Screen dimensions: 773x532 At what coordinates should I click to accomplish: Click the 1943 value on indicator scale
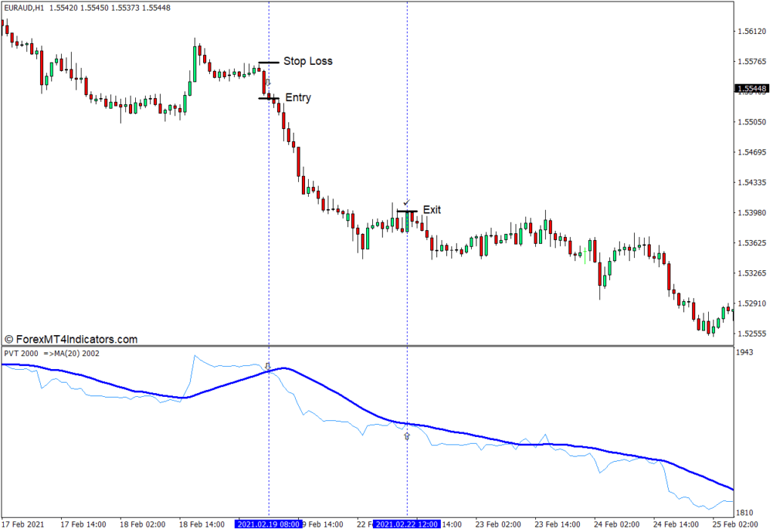pos(746,354)
